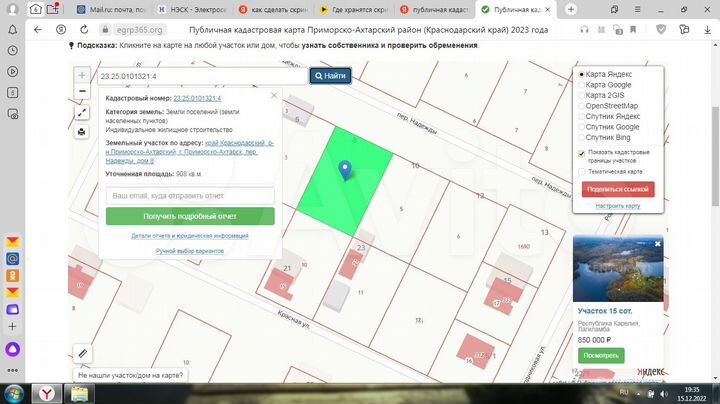This screenshot has height=404, width=720.
Task: Select the Спутник Яндекс map layer
Action: [x=583, y=116]
